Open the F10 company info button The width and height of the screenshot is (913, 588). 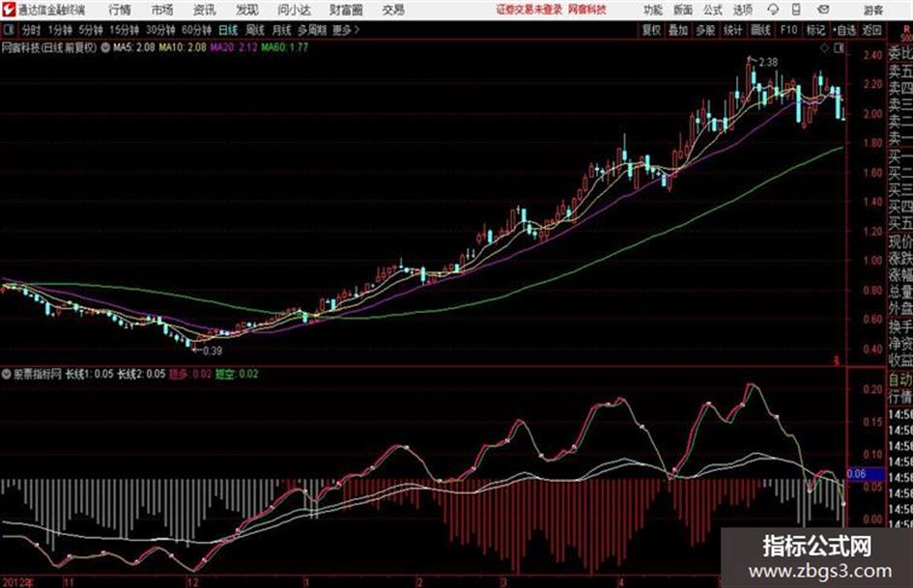point(788,30)
